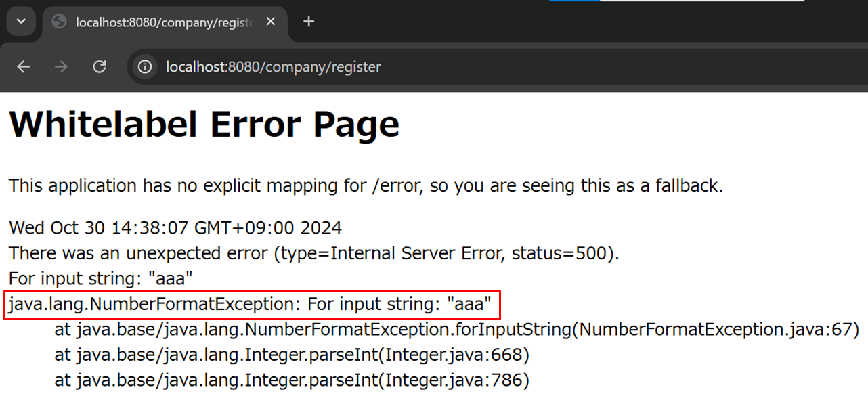Reload the current page
The image size is (868, 396).
point(100,67)
